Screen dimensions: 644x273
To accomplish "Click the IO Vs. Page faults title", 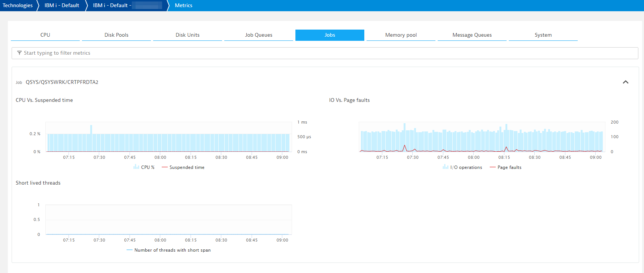I will 349,100.
